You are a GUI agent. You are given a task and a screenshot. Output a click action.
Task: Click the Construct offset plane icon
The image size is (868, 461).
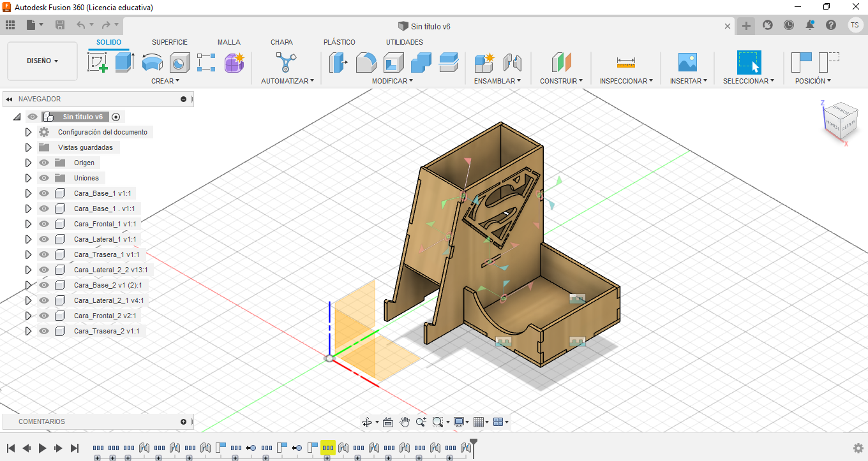pos(561,62)
